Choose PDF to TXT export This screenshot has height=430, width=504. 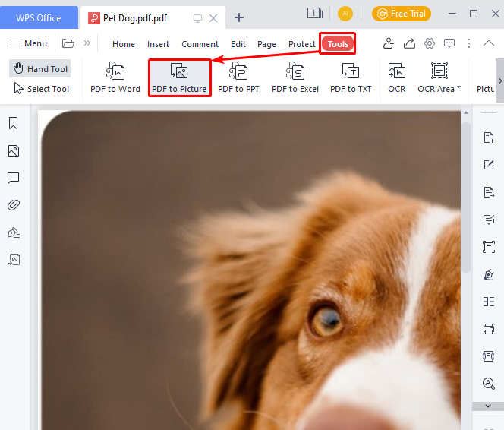pos(351,77)
